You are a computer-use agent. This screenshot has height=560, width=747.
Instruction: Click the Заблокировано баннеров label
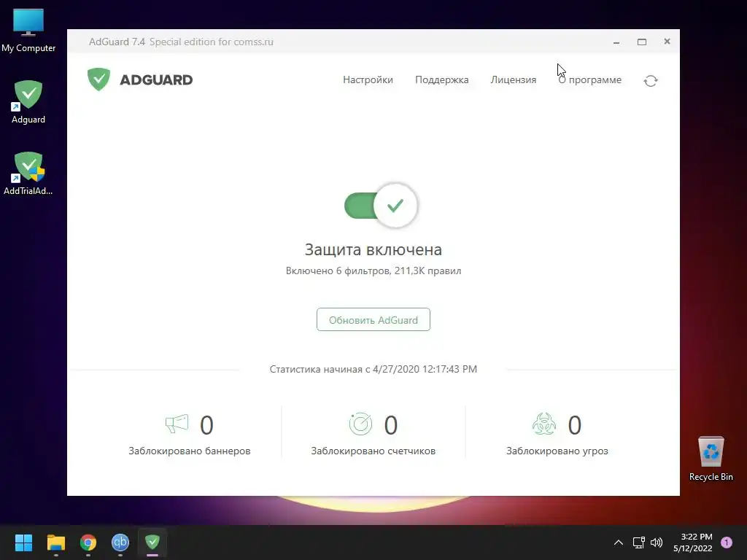189,451
